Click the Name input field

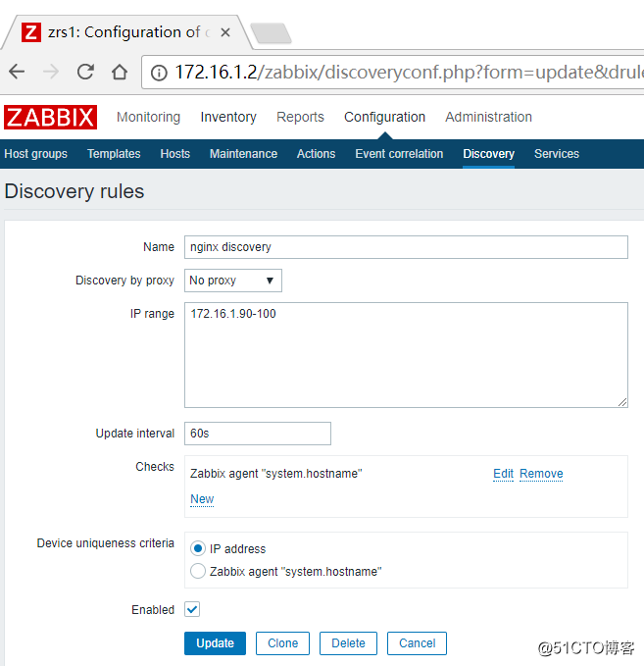click(x=406, y=247)
